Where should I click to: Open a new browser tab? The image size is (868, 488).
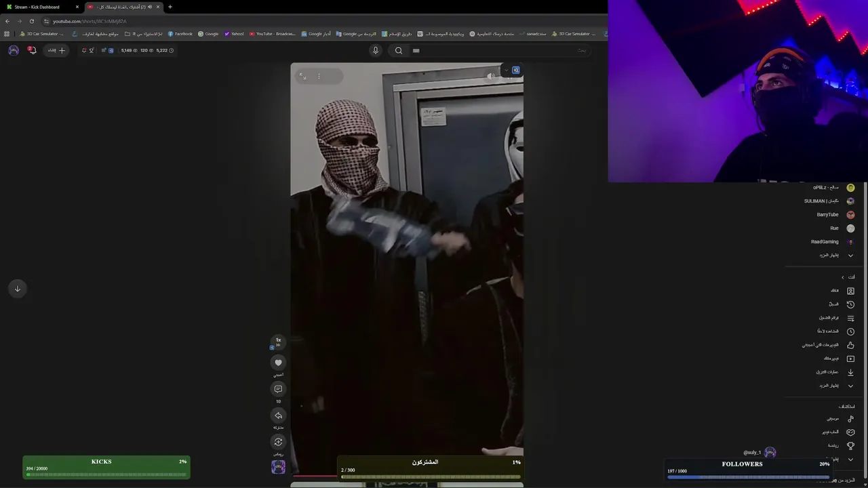coord(170,7)
